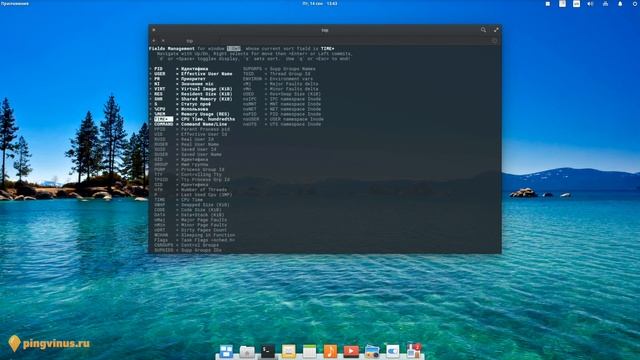
Task: Open the Calendar app in the dock
Action: click(309, 351)
